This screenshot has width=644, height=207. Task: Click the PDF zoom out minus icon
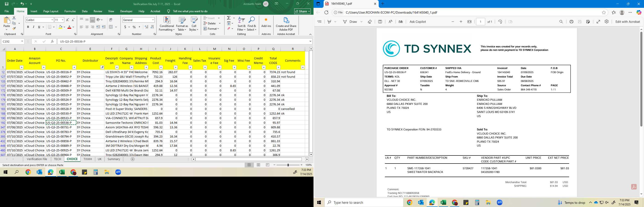[453, 22]
